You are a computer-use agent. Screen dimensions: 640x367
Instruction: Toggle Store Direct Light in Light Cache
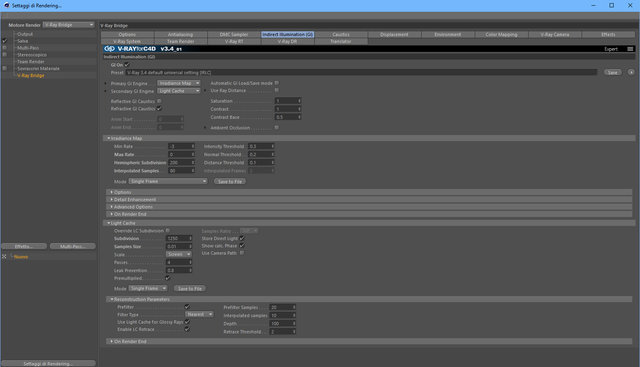[x=242, y=238]
